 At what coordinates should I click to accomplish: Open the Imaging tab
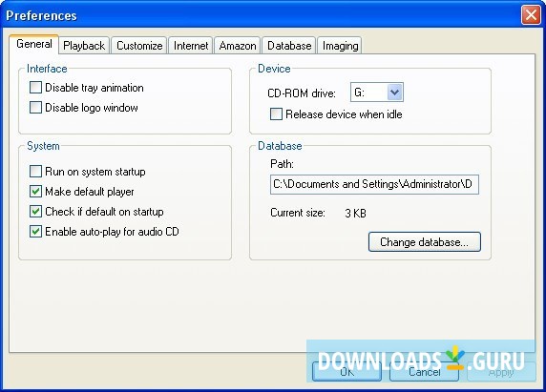340,46
